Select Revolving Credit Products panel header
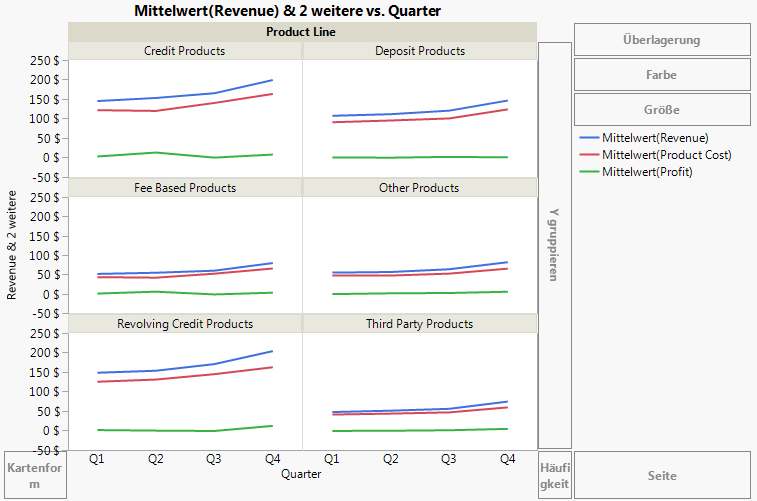The image size is (757, 501). (x=185, y=324)
